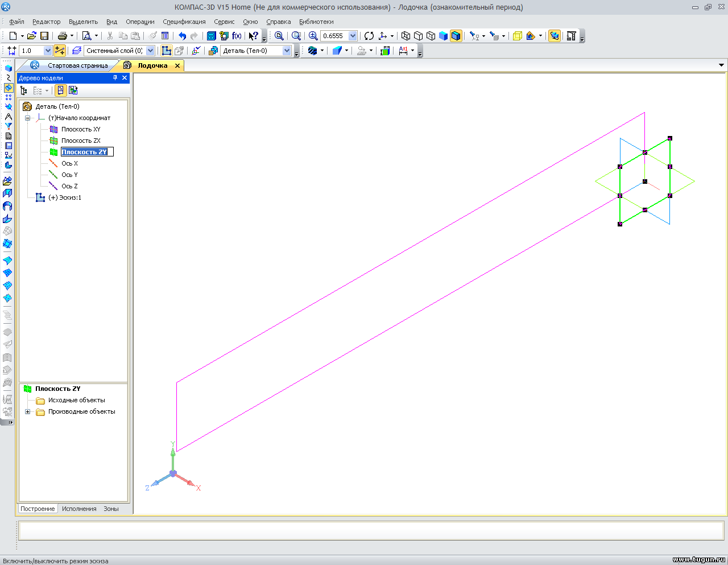Save the document with the floppy disk icon
This screenshot has height=565, width=728.
44,36
